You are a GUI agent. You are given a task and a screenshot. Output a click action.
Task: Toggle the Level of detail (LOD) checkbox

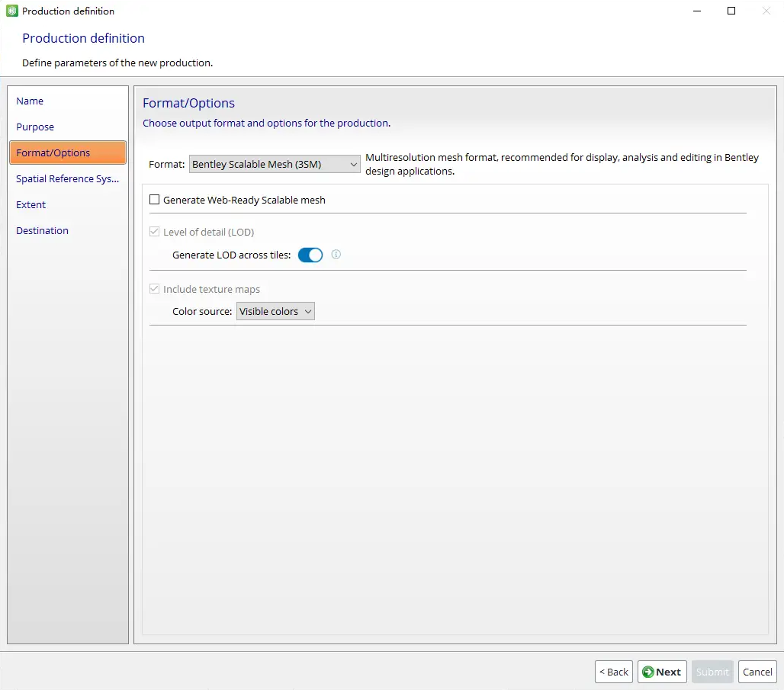tap(155, 232)
